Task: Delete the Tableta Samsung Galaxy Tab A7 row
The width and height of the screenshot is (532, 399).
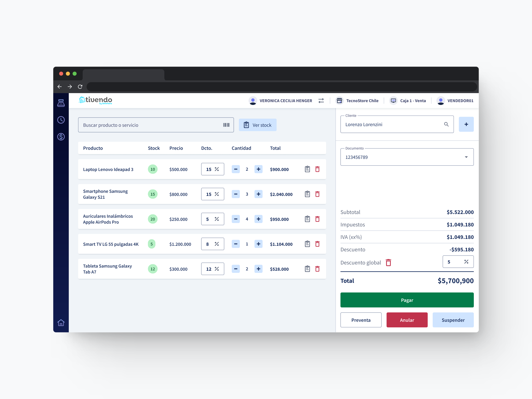Action: click(x=318, y=269)
